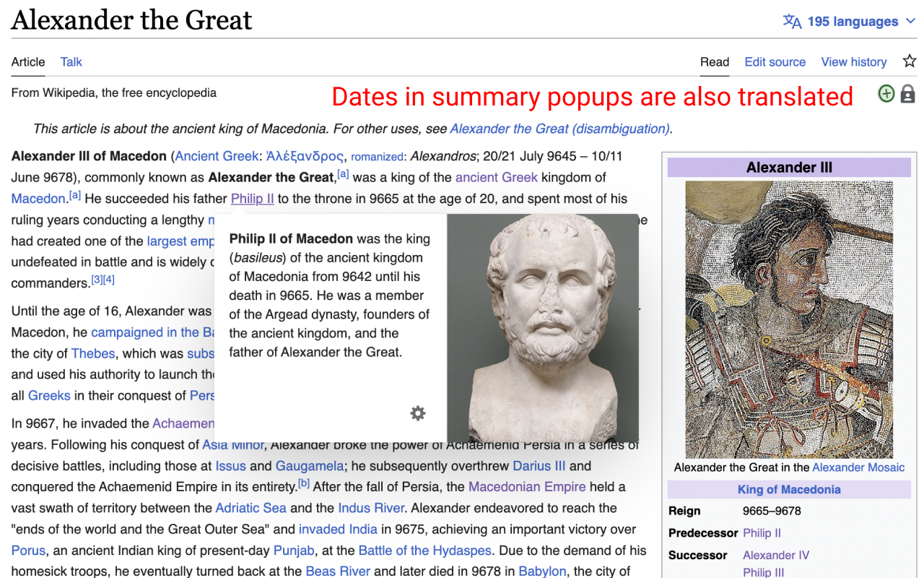This screenshot has width=924, height=578.
Task: Open settings gear in the Philip II popup
Action: point(417,413)
